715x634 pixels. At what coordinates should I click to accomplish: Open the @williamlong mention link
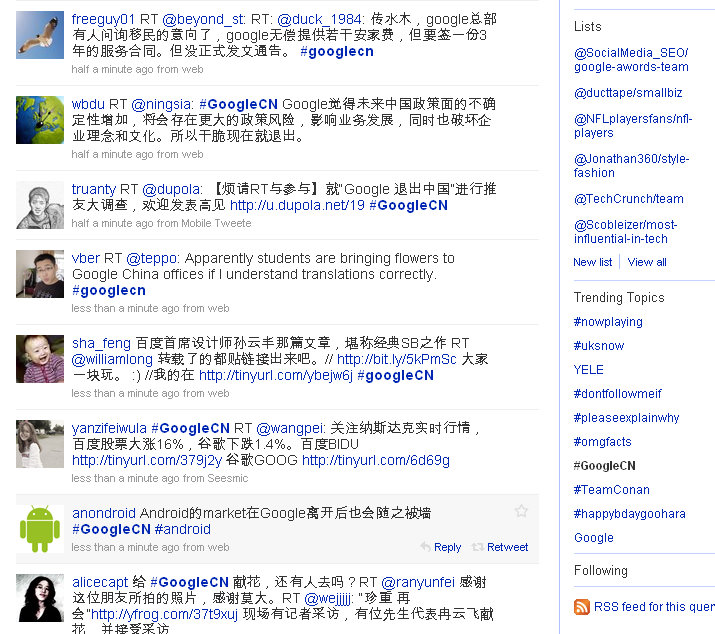(112, 359)
